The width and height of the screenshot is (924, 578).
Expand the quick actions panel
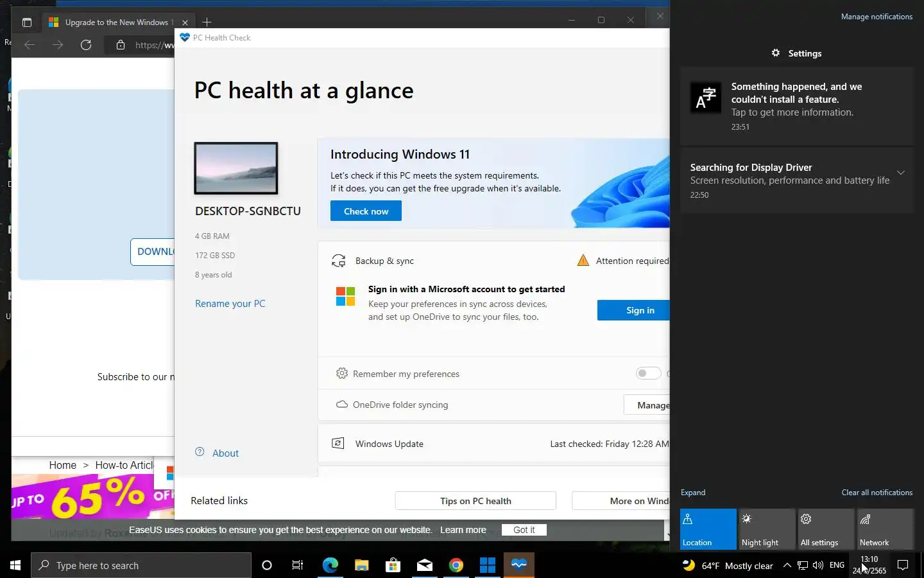click(x=693, y=493)
